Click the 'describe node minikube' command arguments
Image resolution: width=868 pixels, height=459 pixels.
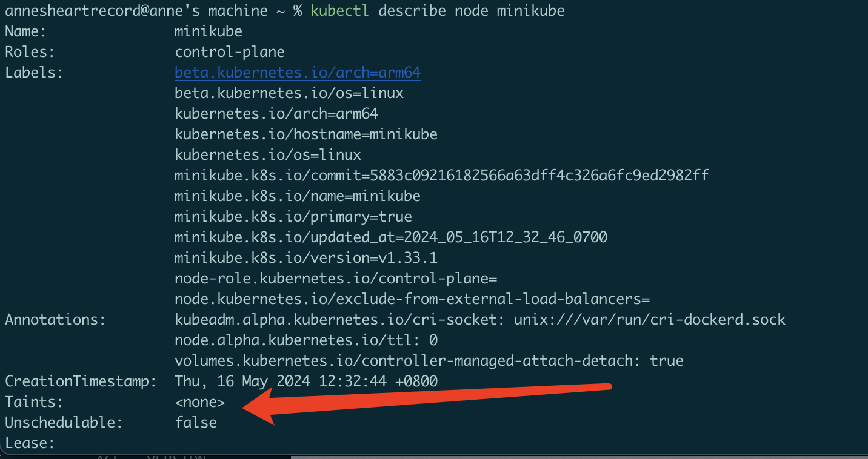[472, 11]
